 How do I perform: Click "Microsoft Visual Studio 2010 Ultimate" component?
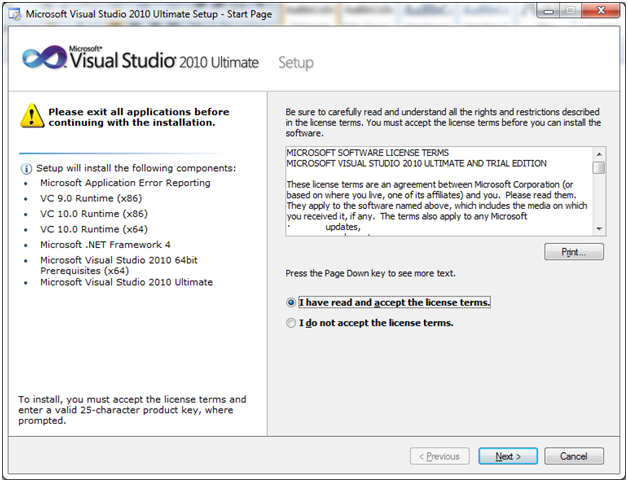pyautogui.click(x=126, y=282)
